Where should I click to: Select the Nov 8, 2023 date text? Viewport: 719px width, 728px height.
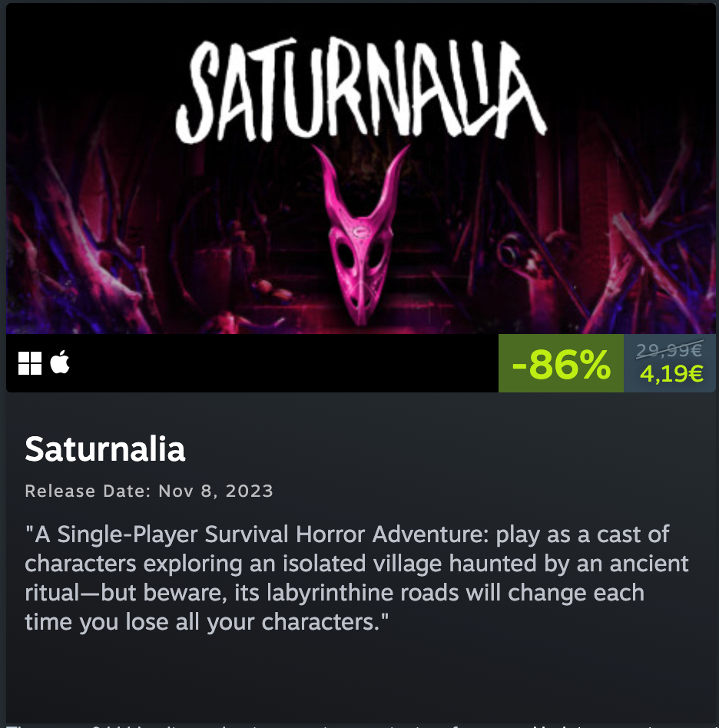[x=216, y=491]
